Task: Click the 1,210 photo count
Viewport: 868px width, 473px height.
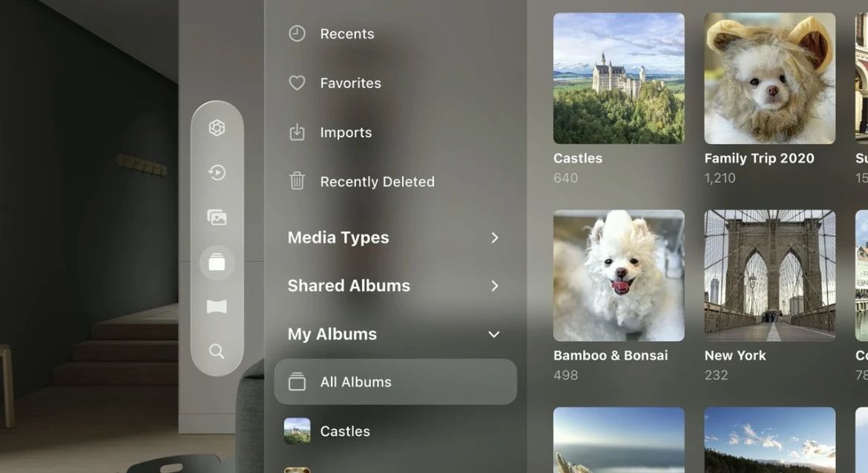Action: (720, 177)
